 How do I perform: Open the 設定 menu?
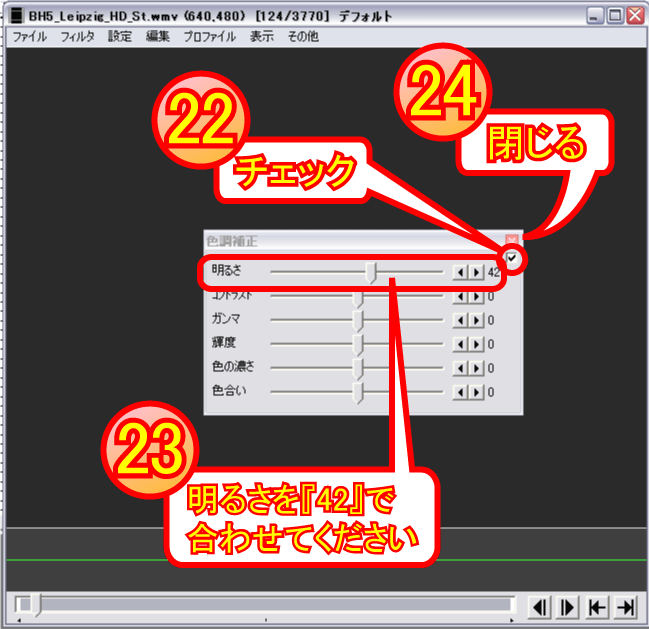(119, 36)
